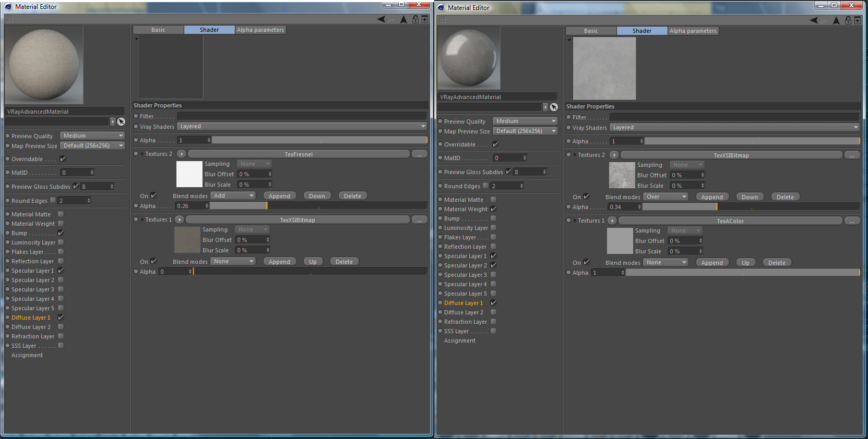Open the Add blend mode dropdown

click(x=233, y=196)
